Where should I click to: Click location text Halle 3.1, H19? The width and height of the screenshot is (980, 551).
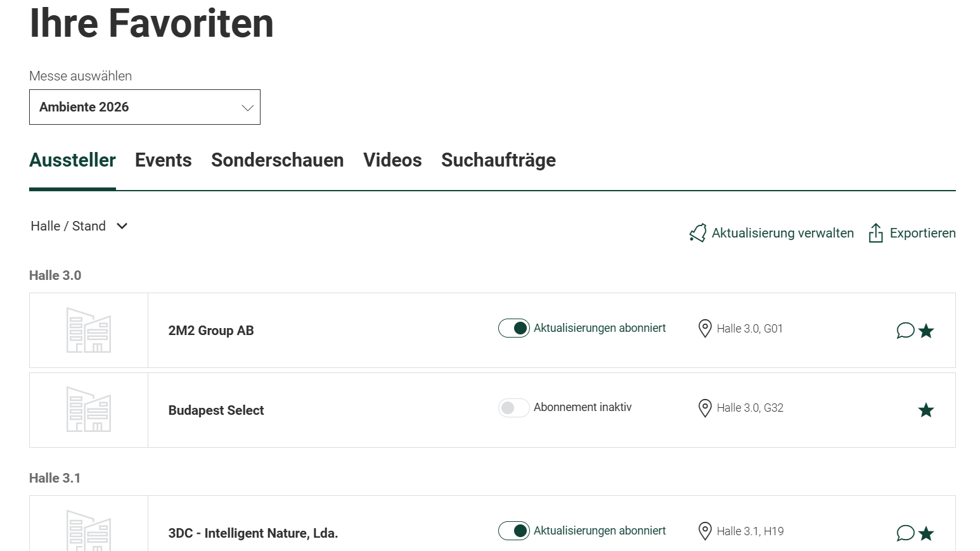tap(751, 531)
